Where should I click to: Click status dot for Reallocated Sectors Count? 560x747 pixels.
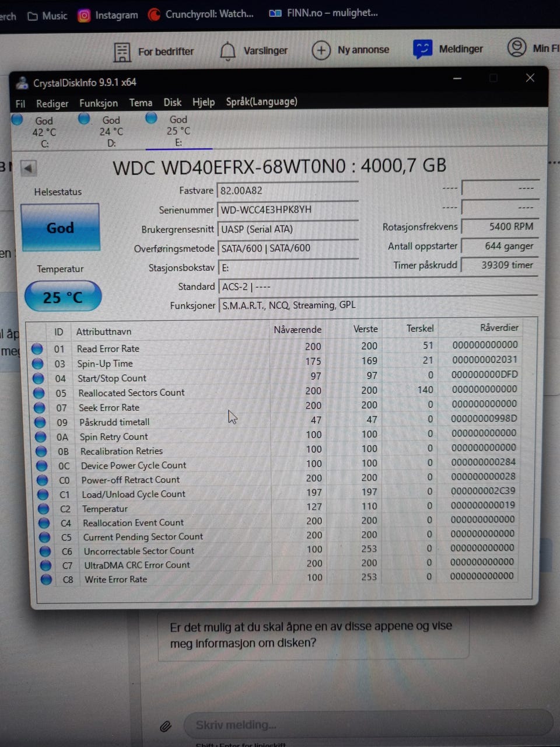click(38, 393)
